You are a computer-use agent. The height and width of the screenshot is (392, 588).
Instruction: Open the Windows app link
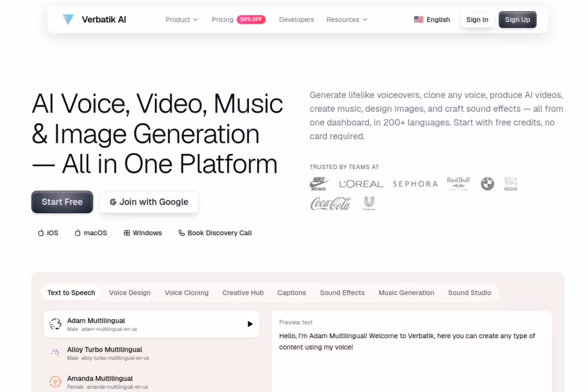(x=143, y=233)
